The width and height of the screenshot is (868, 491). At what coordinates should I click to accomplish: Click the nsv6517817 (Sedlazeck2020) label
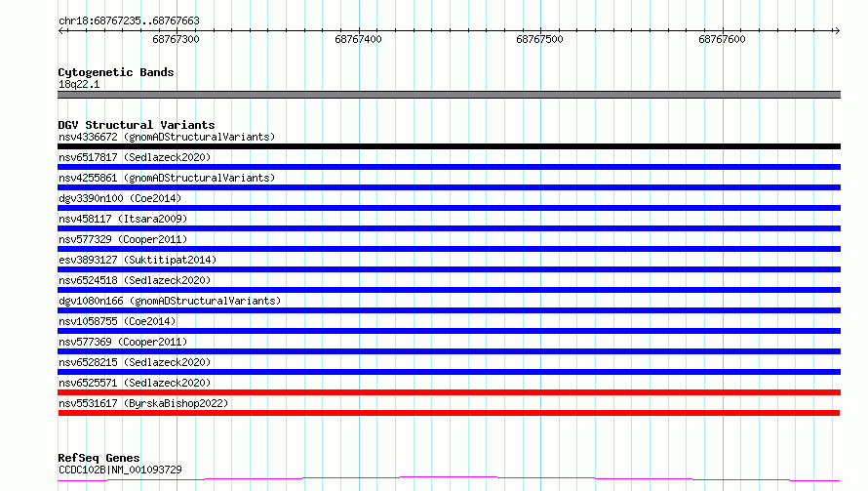(135, 157)
